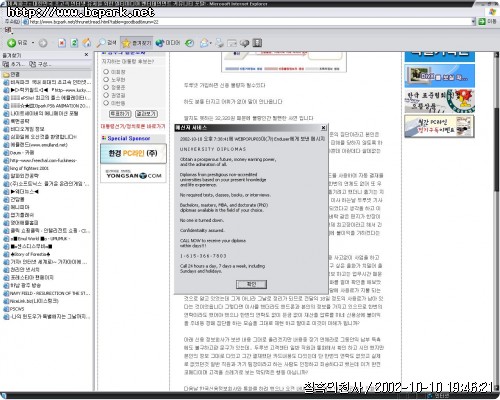
Task: Follow the red 대통령선거/정치토론 바로가기 link
Action: pyautogui.click(x=133, y=126)
